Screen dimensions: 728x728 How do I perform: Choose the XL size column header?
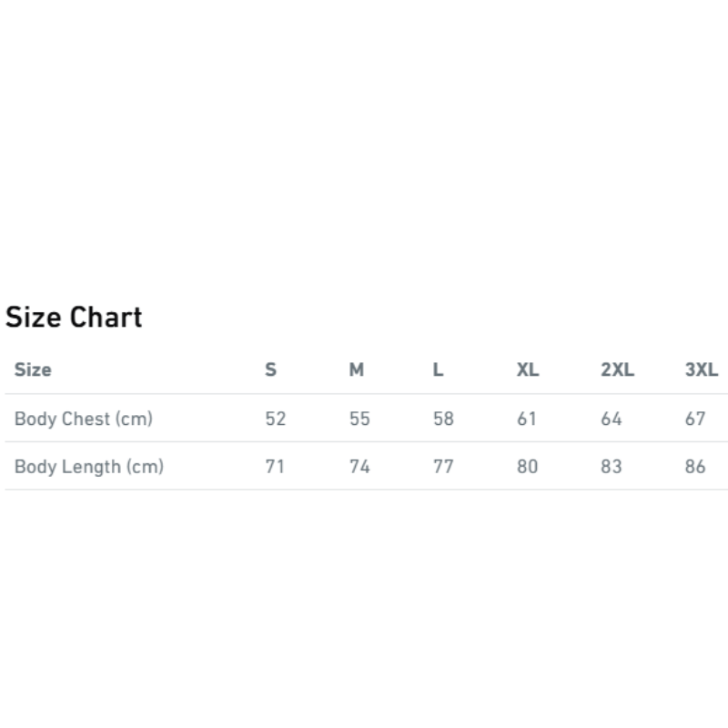click(x=528, y=369)
